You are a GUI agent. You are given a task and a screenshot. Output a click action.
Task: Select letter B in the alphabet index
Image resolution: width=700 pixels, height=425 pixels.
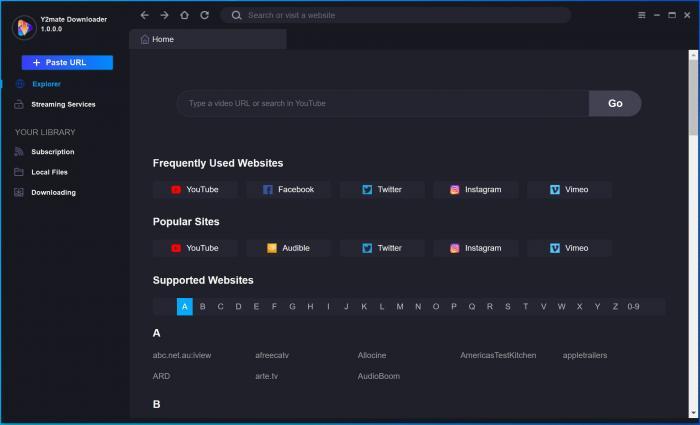203,307
